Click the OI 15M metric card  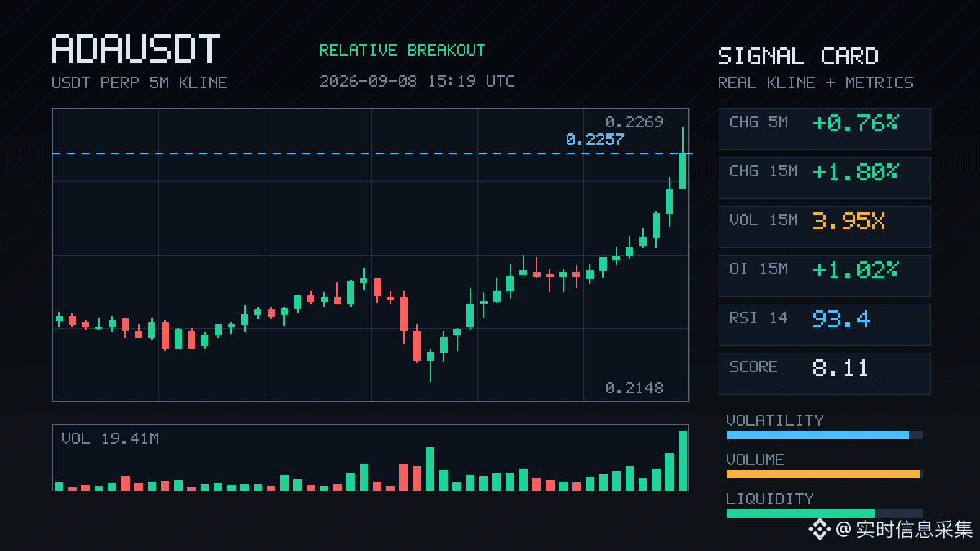824,275
